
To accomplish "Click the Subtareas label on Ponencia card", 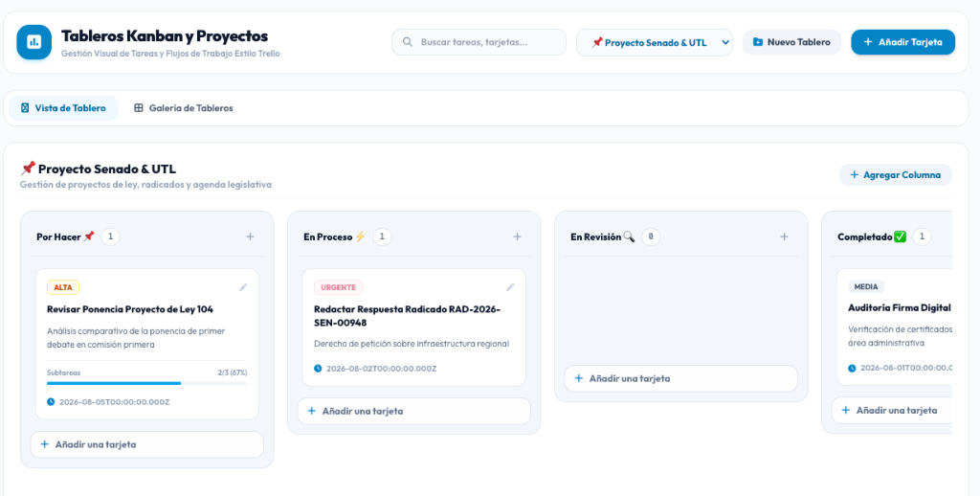I will pyautogui.click(x=64, y=372).
